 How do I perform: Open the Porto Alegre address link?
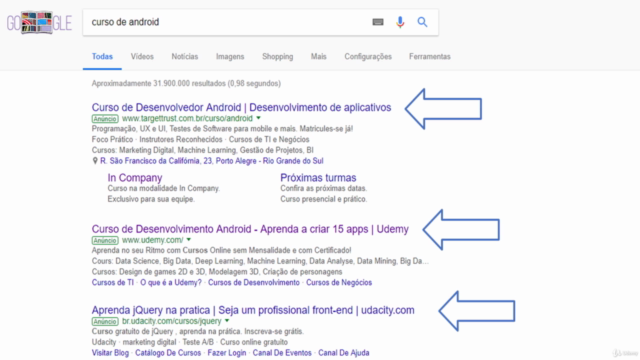coord(211,161)
